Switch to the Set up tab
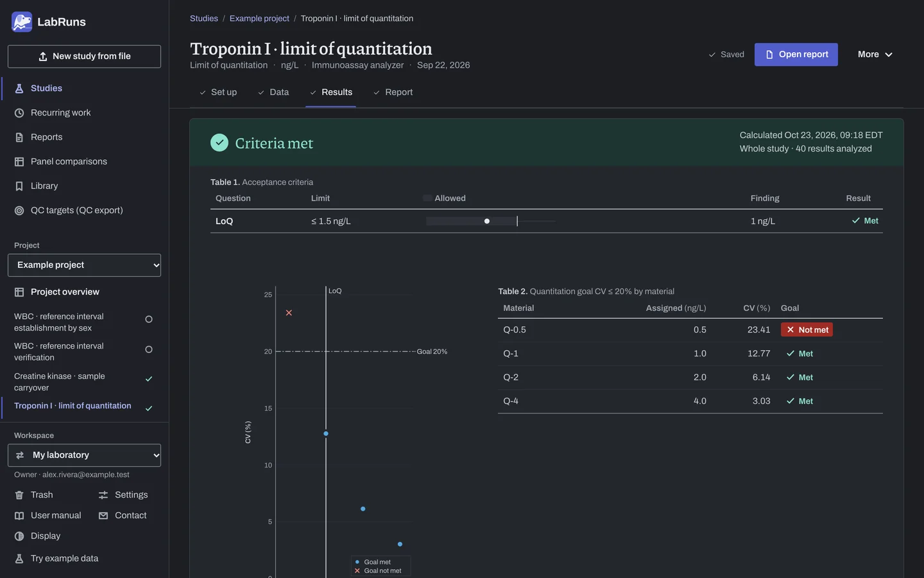Viewport: 924px width, 578px height. click(218, 92)
